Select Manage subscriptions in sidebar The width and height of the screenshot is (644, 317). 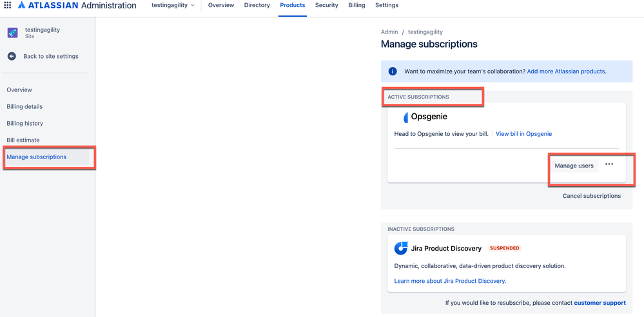coord(37,157)
